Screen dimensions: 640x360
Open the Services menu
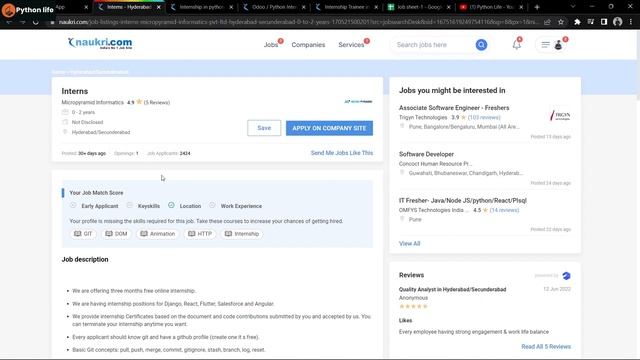pos(351,45)
